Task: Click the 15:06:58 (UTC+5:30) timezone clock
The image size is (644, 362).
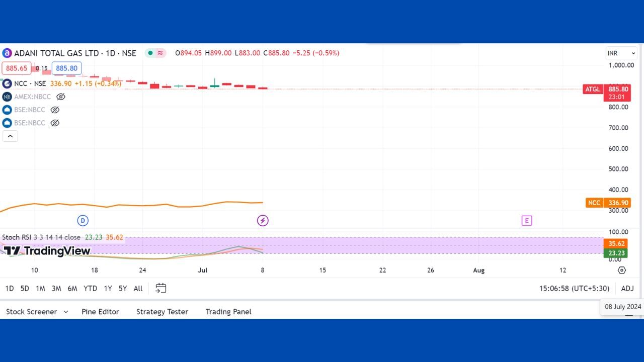Action: 574,288
